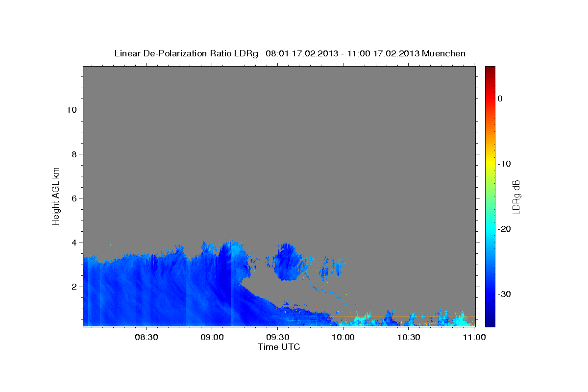
Task: Click the 11:00 time tick label
Action: point(474,337)
